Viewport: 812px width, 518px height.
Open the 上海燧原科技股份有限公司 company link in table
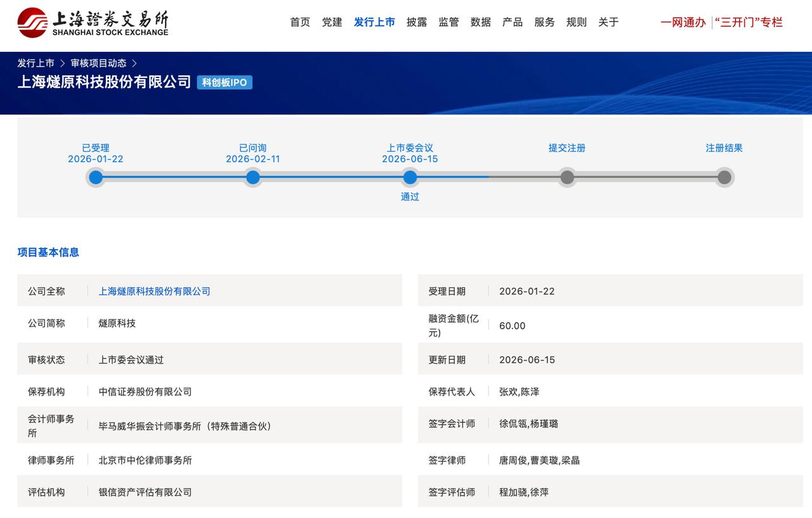(x=154, y=291)
